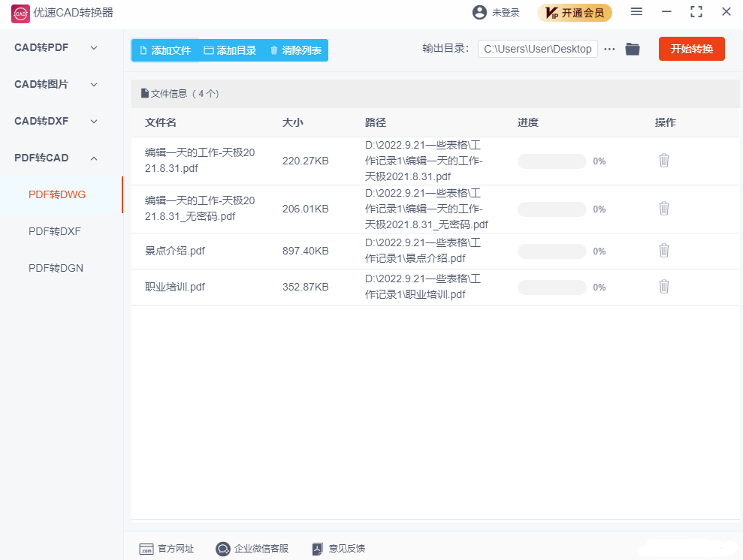Screen dimensions: 743x560
Task: Delete 职业培训.pdf using its trash icon
Action: 663,286
